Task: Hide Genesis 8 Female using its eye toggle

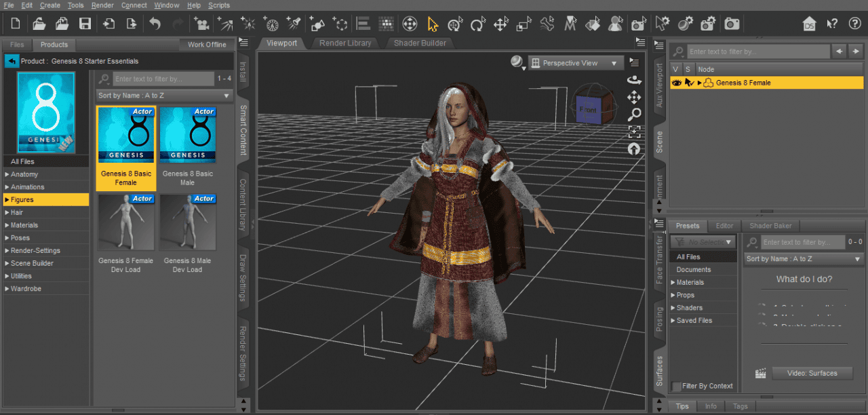Action: click(676, 82)
